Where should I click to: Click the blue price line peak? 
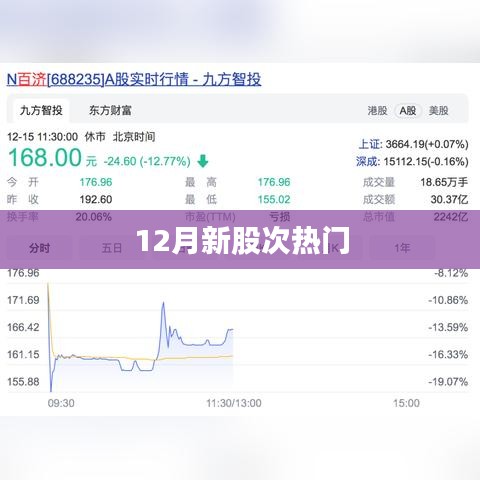tap(163, 303)
